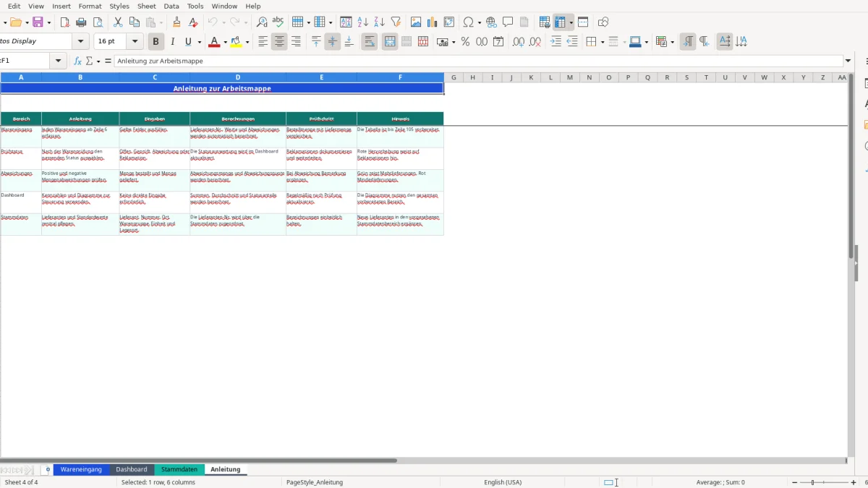Switch to the Wareneingang sheet tab
The width and height of the screenshot is (868, 488).
tap(81, 469)
